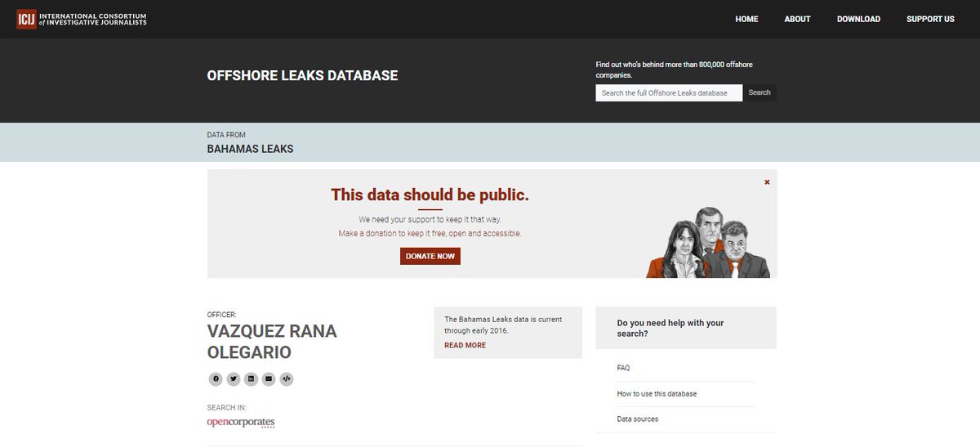Open How to use this database

tap(657, 394)
